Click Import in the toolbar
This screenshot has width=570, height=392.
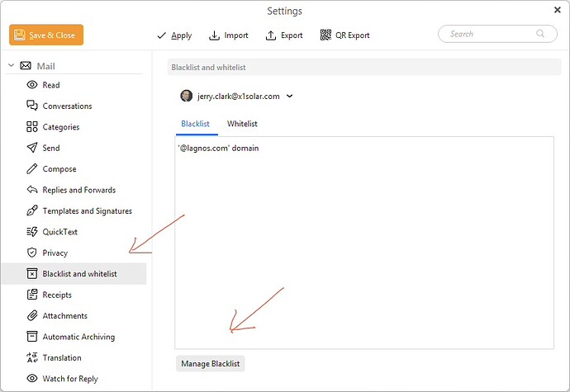click(229, 35)
